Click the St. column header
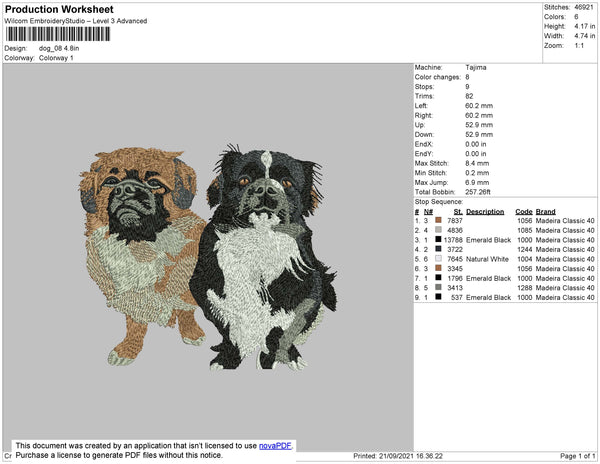This screenshot has height=464, width=600. [x=458, y=212]
